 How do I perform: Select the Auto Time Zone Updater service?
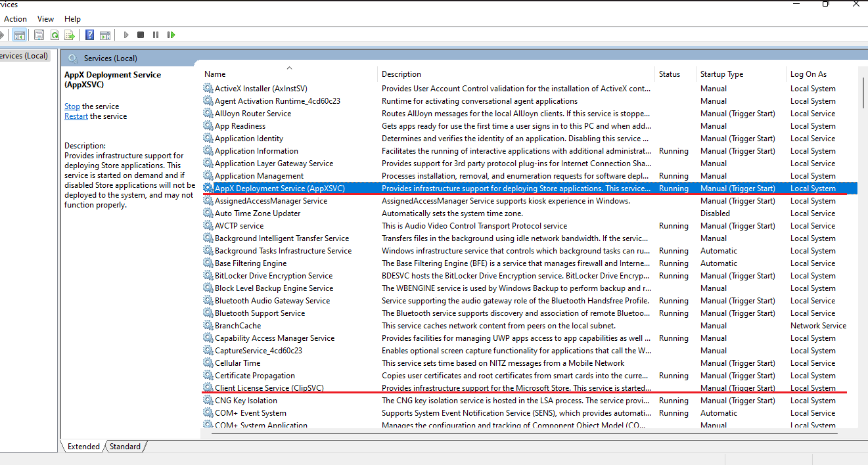point(258,213)
